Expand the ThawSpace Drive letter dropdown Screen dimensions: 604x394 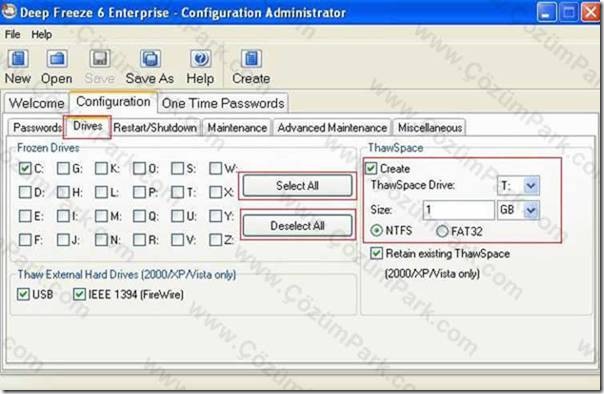tap(531, 186)
